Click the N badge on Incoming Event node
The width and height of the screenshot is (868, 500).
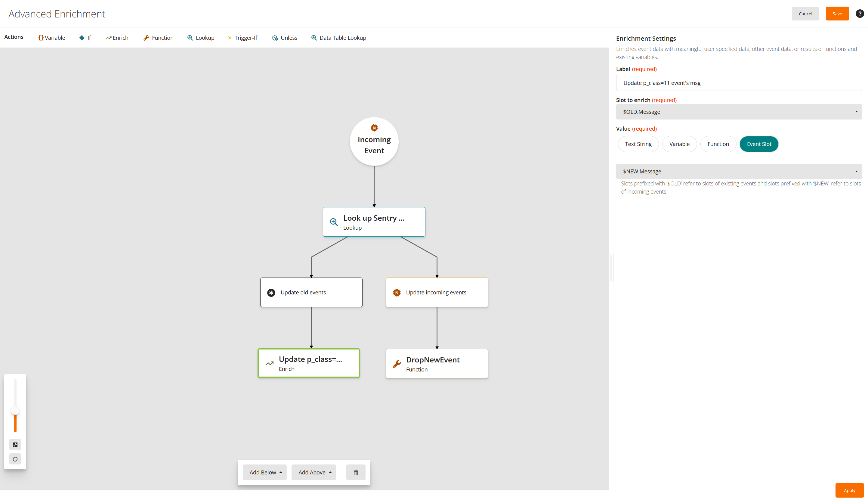[x=374, y=128]
